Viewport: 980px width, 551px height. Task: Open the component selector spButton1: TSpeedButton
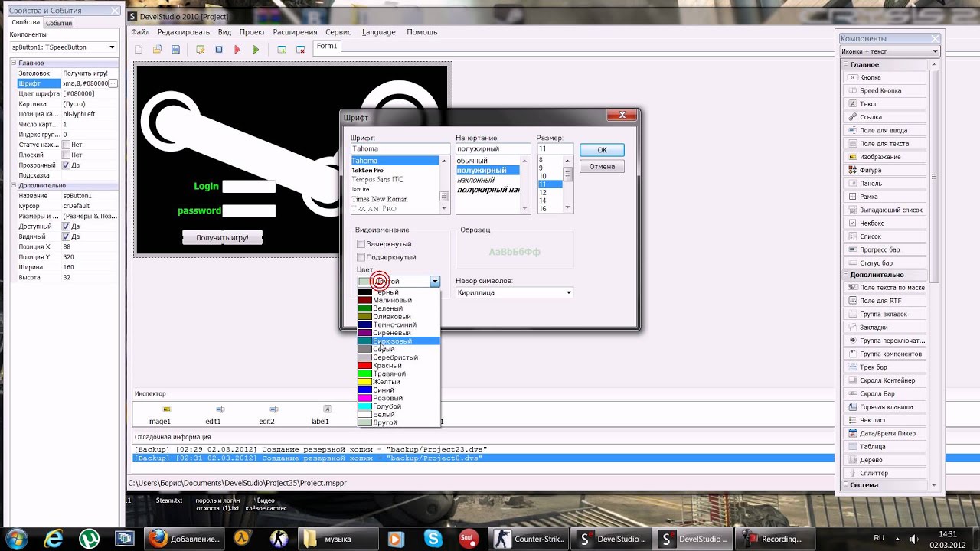[63, 47]
